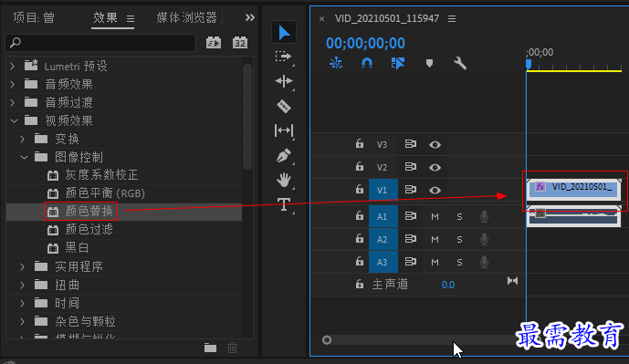Toggle lock on A1 track
Viewport: 629px width, 364px height.
coord(360,216)
